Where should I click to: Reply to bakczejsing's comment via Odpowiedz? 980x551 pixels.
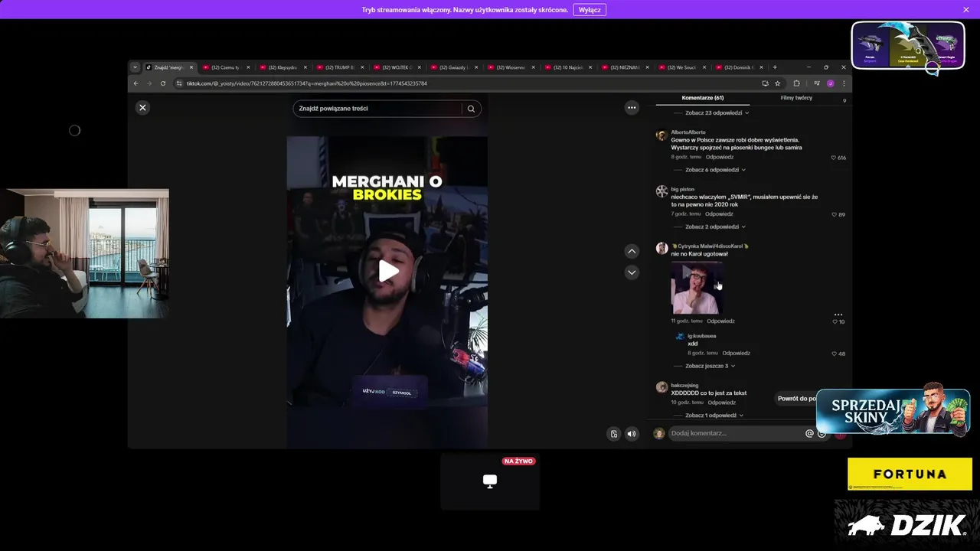point(721,403)
